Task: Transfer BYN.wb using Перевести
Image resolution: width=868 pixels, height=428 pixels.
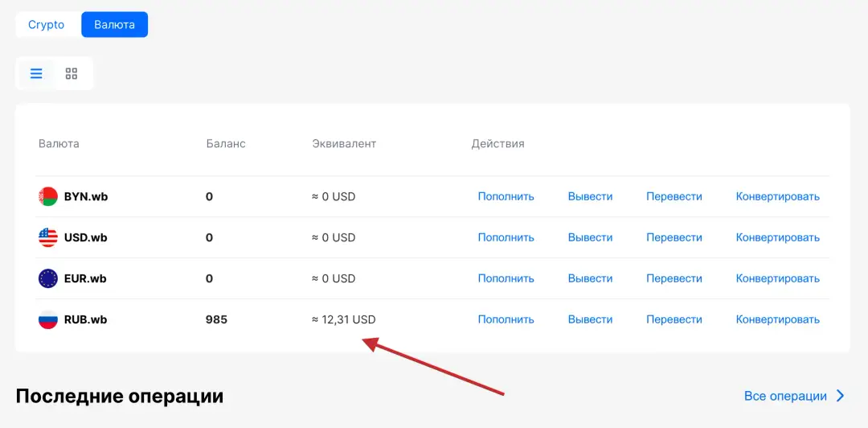Action: click(674, 196)
